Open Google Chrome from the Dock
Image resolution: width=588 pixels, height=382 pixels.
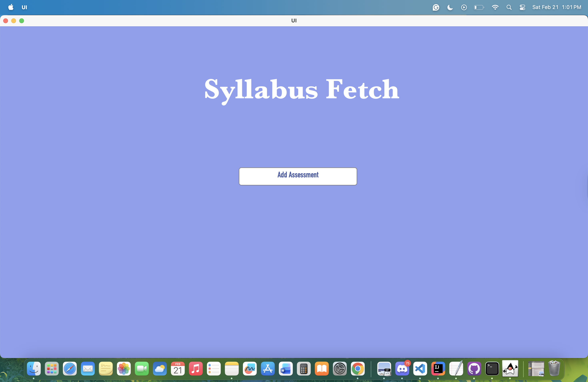coord(357,369)
